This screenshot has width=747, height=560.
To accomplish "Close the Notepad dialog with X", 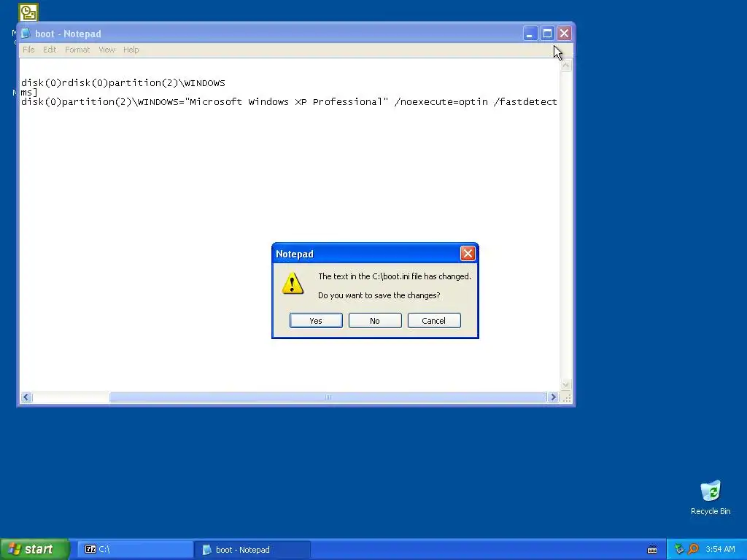I will pos(468,253).
